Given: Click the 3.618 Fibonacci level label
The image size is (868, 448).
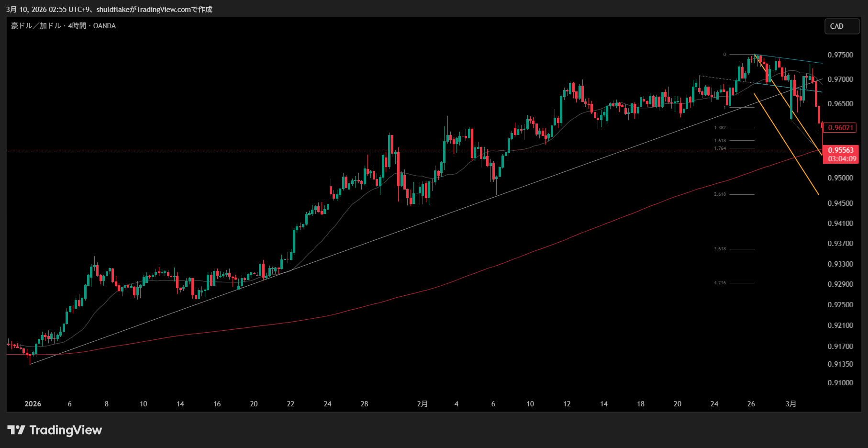Looking at the screenshot, I should click(x=720, y=249).
